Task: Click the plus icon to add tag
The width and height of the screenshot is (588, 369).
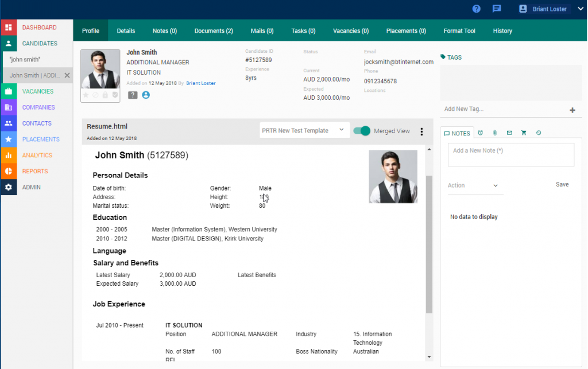Action: (572, 110)
